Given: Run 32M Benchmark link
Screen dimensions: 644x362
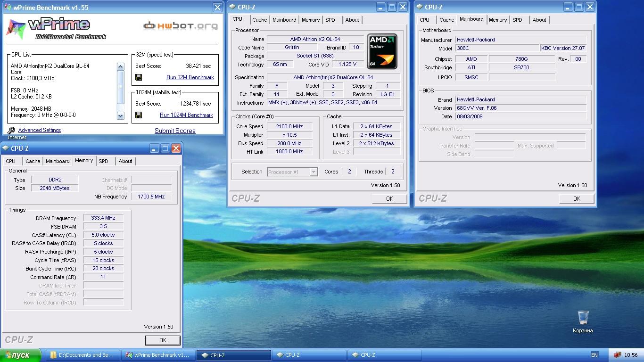Looking at the screenshot, I should (x=190, y=77).
